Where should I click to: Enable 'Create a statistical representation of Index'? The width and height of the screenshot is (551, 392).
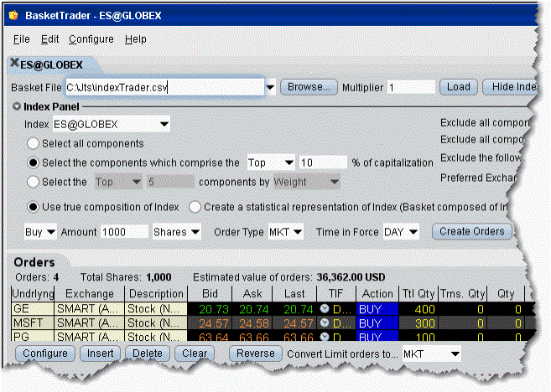(195, 207)
